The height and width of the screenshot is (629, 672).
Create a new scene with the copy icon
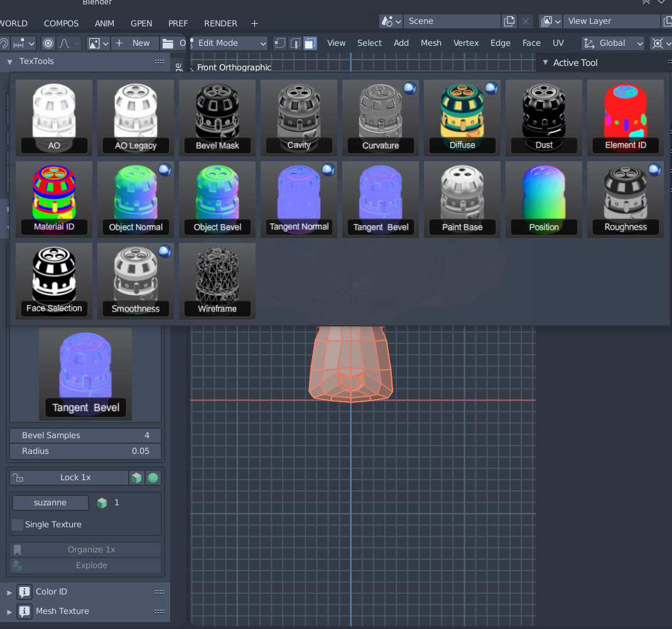(509, 21)
